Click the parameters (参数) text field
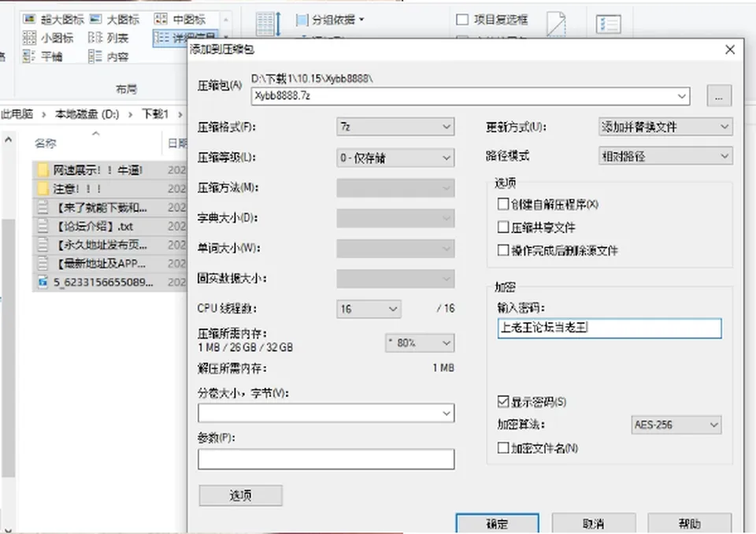 pos(326,458)
